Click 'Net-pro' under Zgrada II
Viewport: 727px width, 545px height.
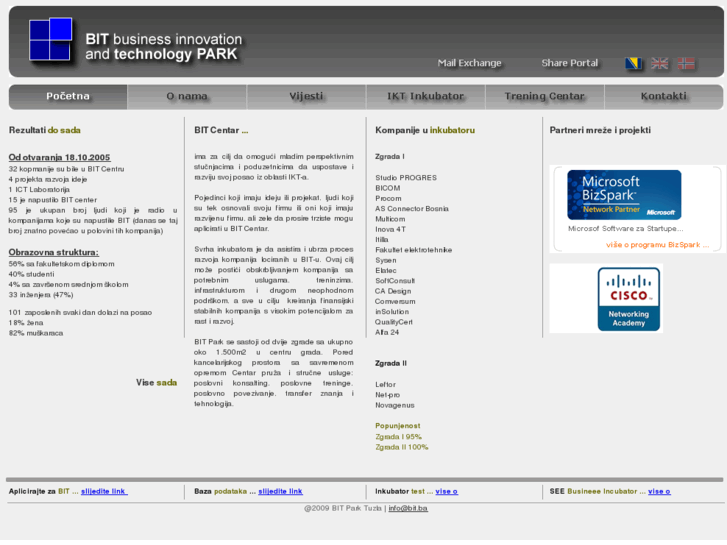point(387,395)
